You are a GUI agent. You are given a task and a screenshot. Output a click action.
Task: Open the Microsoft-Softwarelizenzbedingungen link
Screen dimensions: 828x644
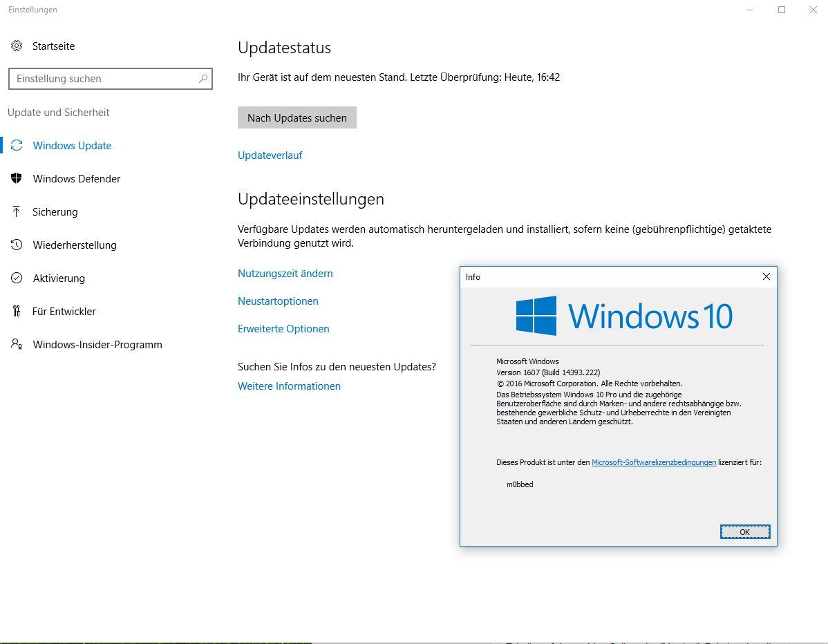pos(654,462)
